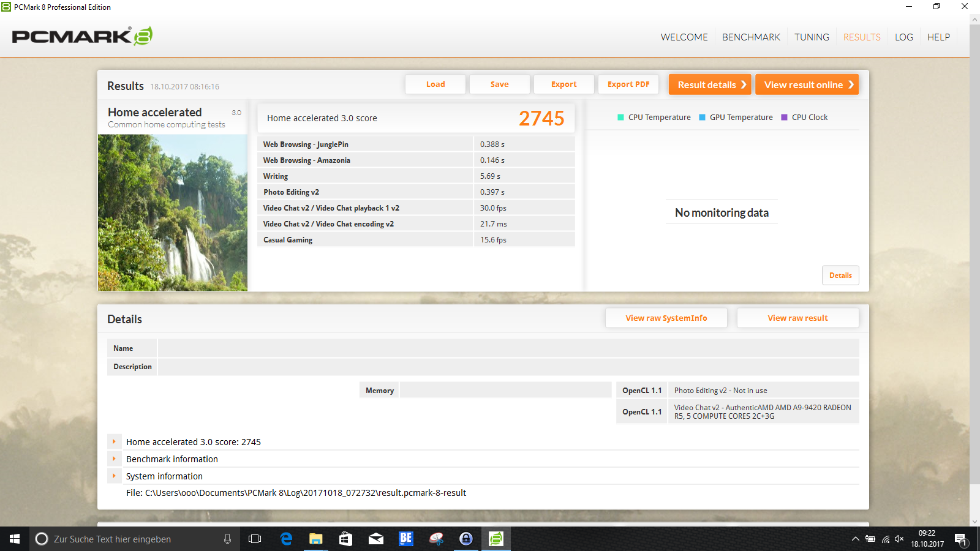Toggle the GPU Temperature legend swatch
980x551 pixels.
(703, 118)
